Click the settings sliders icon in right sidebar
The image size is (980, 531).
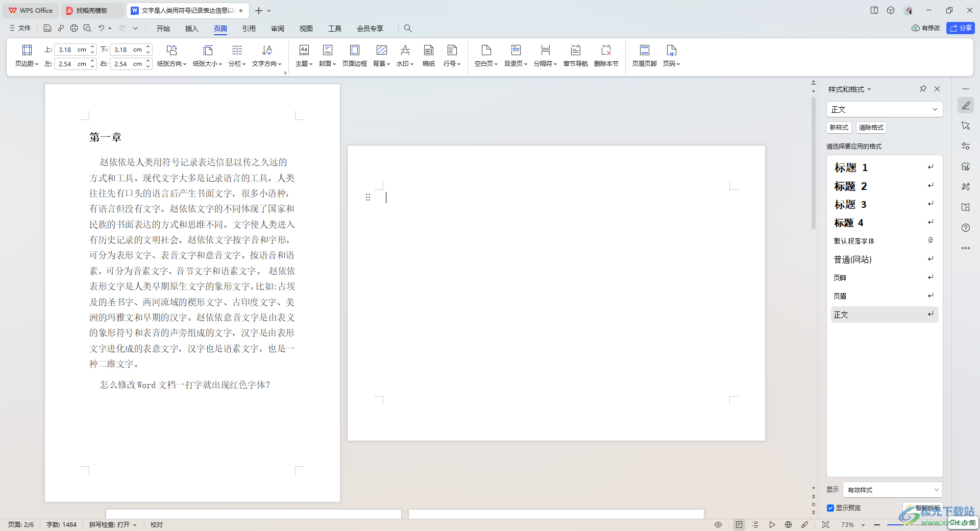click(x=966, y=146)
